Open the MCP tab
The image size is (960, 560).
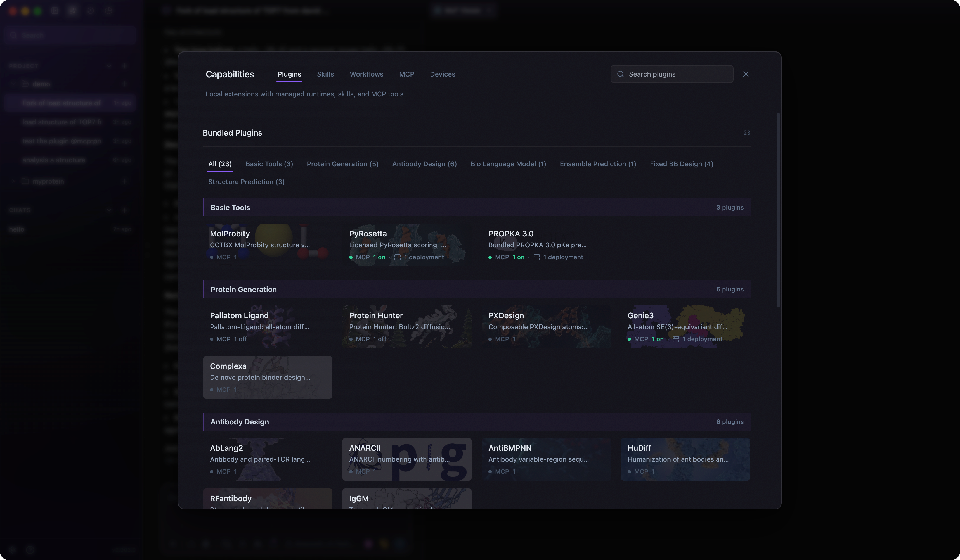pyautogui.click(x=406, y=74)
